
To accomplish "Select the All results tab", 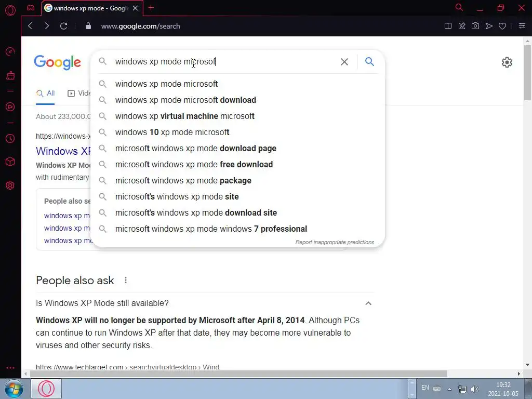I will [46, 94].
